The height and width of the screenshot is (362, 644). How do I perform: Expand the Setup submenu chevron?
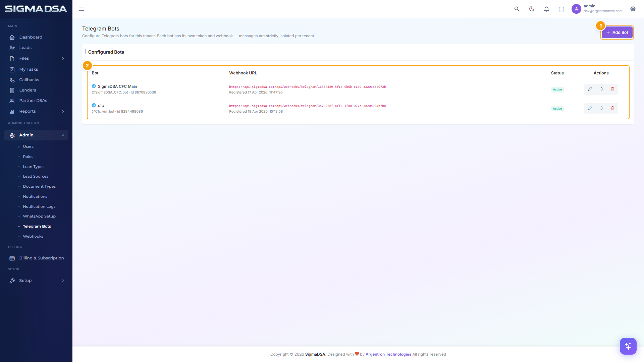coord(63,281)
